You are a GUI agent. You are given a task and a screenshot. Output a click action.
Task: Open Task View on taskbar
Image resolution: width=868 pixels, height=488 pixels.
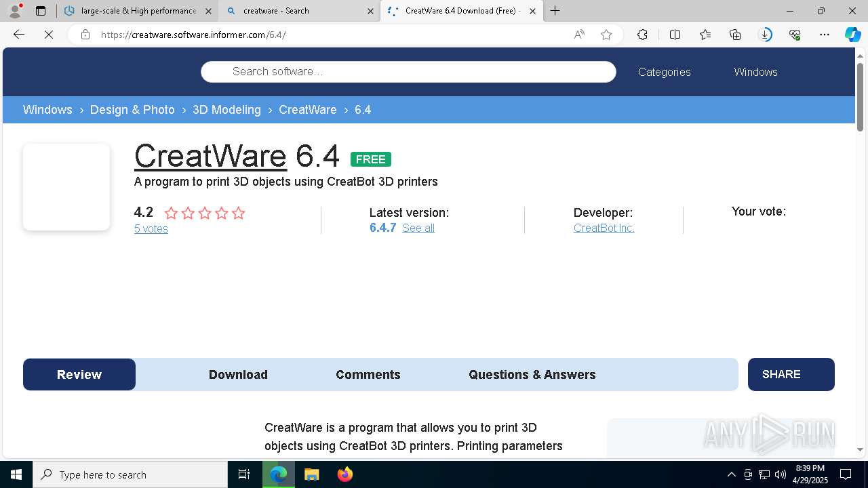click(x=244, y=474)
